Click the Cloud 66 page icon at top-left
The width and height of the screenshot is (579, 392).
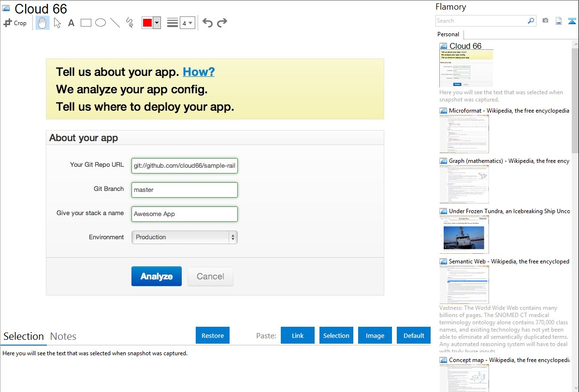click(6, 8)
